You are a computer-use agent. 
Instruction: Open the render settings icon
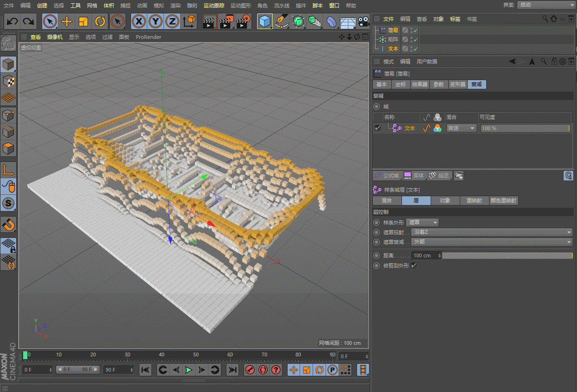click(x=244, y=21)
